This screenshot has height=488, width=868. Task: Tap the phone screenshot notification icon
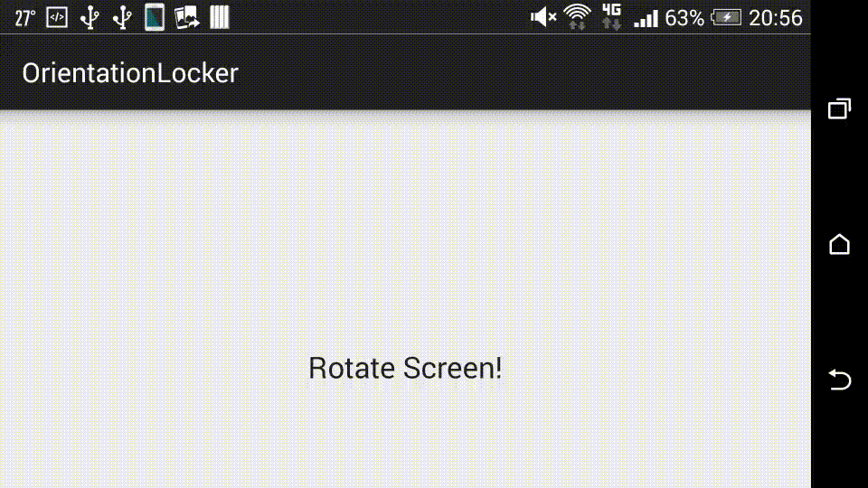[155, 17]
